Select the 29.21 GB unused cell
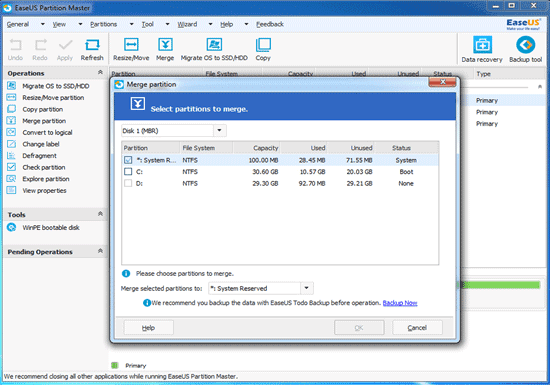Image resolution: width=550 pixels, height=385 pixels. coord(360,183)
